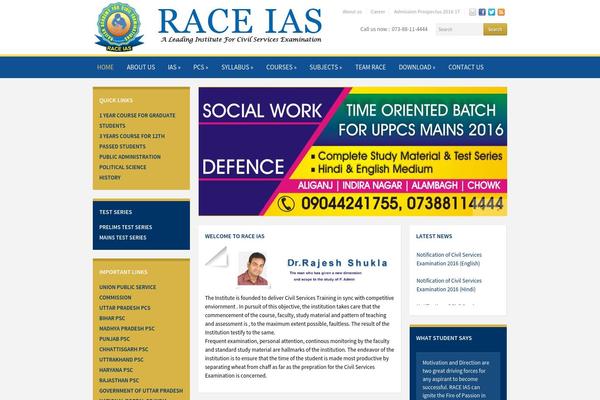The height and width of the screenshot is (400, 600).
Task: Click the WELCOME TO RACE IAS heading
Action: pyautogui.click(x=235, y=236)
